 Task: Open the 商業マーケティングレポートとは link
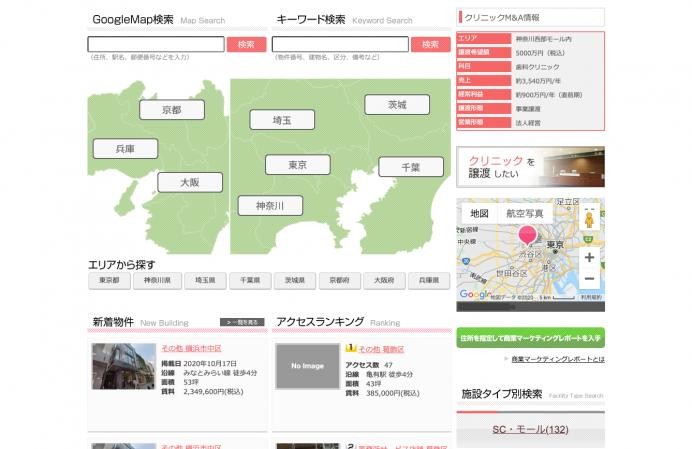[x=558, y=359]
